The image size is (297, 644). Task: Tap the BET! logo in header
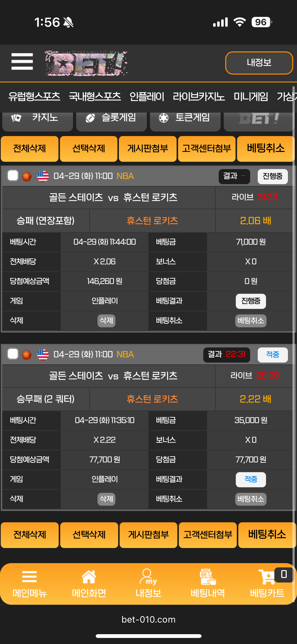click(86, 63)
